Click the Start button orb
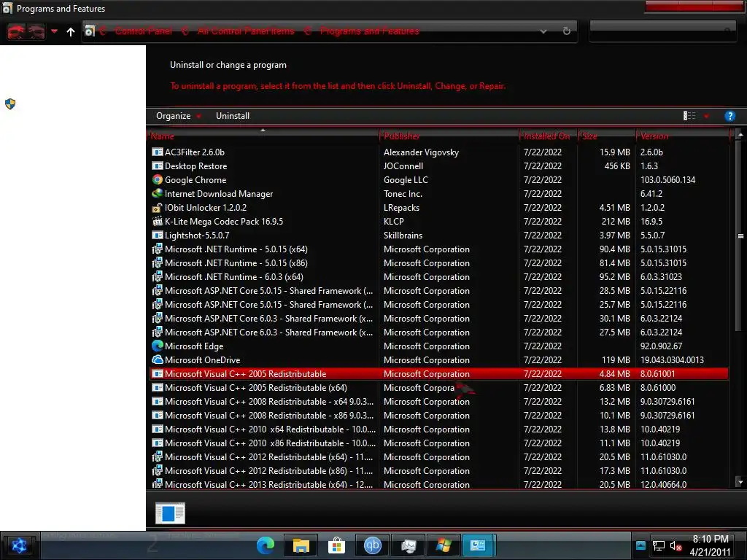The height and width of the screenshot is (560, 747). pos(19,545)
